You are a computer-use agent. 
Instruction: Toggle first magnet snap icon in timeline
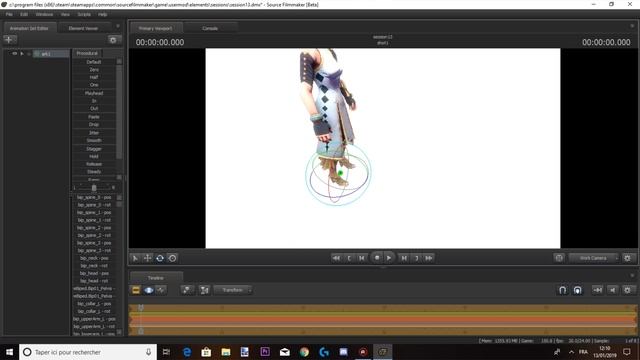pyautogui.click(x=562, y=290)
